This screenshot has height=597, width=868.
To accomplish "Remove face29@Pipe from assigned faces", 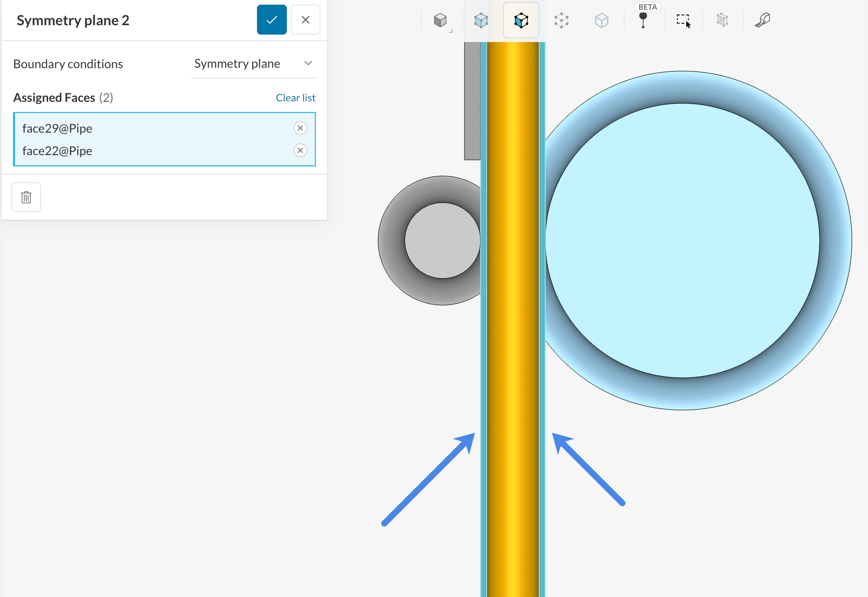I will [x=300, y=128].
